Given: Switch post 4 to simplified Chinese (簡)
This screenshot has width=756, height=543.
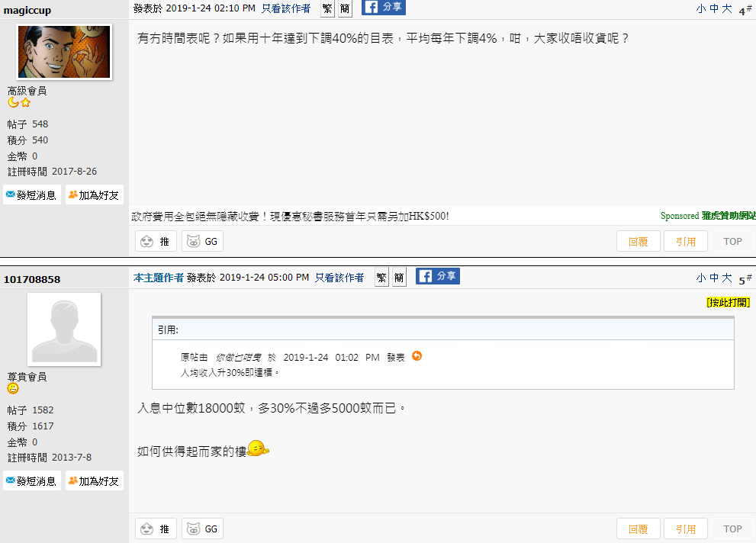Looking at the screenshot, I should (x=345, y=8).
